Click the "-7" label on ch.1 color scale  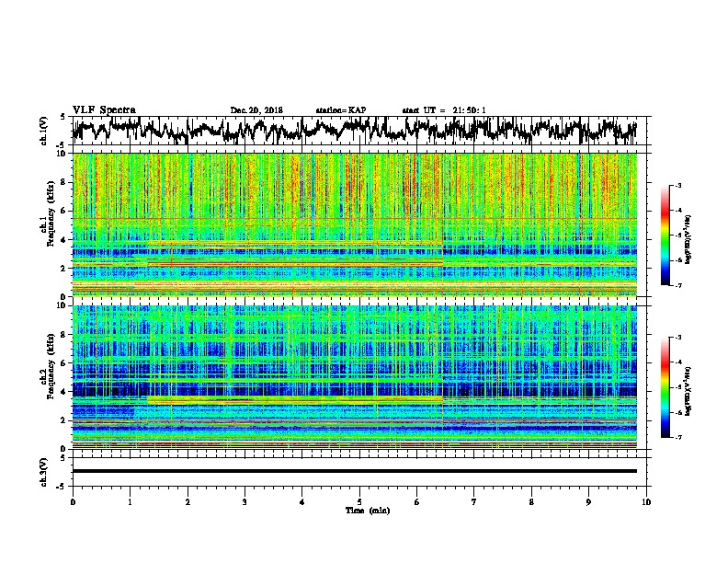click(x=677, y=285)
